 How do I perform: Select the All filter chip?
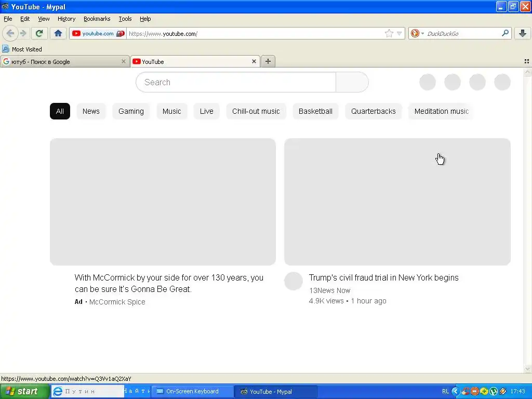pyautogui.click(x=60, y=111)
